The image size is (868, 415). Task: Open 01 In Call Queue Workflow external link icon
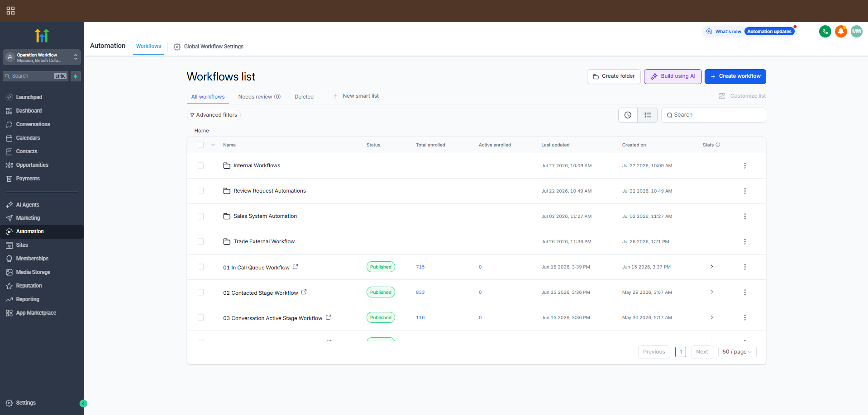coord(296,267)
